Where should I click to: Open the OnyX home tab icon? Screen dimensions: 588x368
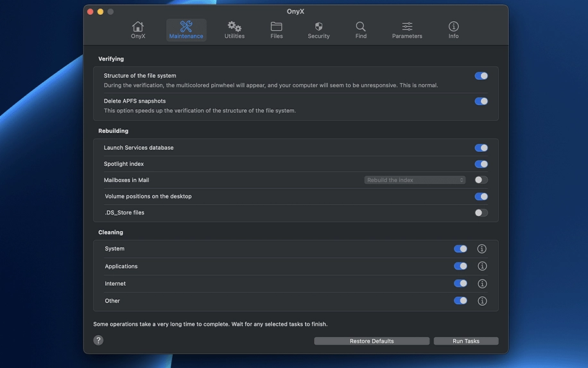[x=138, y=27]
